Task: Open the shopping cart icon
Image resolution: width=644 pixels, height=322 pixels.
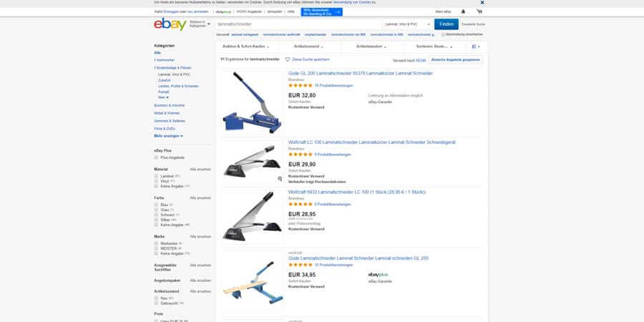Action: pos(479,11)
